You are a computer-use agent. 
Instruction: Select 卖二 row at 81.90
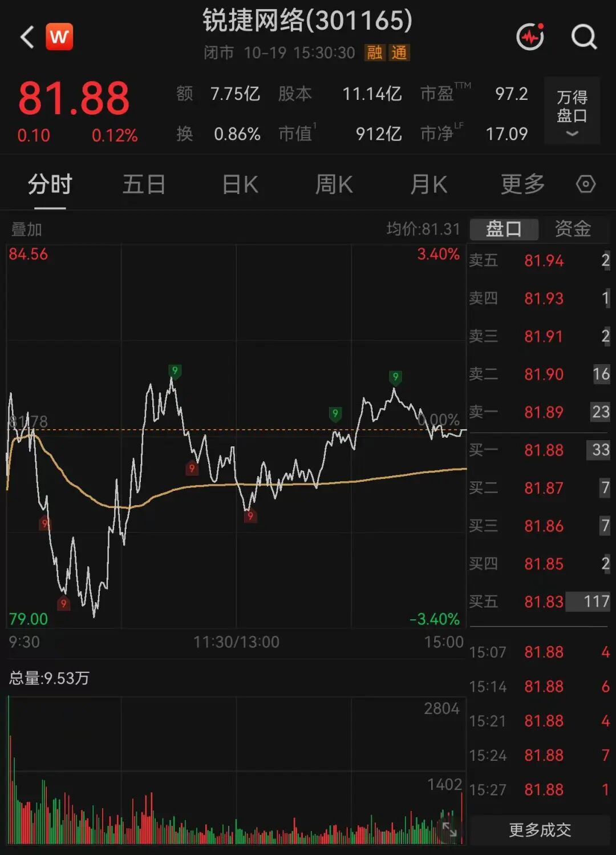coord(539,374)
